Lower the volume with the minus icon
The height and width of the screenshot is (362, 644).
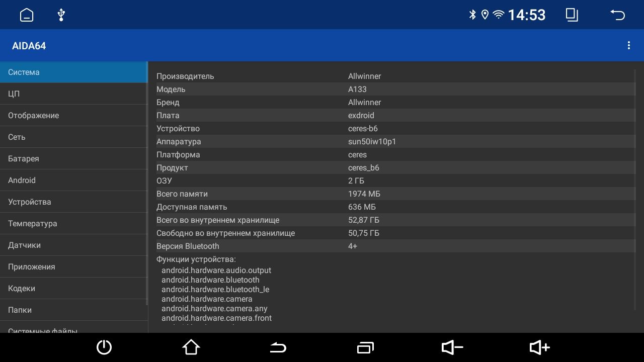pyautogui.click(x=452, y=347)
